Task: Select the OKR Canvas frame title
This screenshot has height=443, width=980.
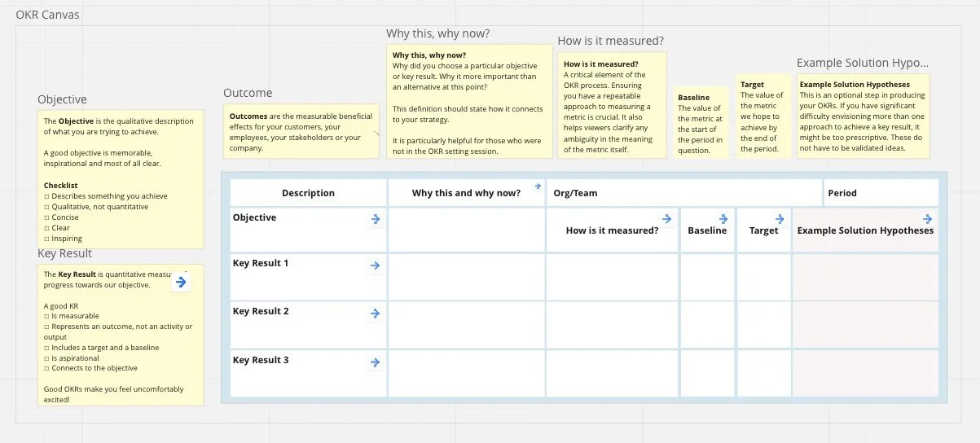Action: (x=48, y=15)
